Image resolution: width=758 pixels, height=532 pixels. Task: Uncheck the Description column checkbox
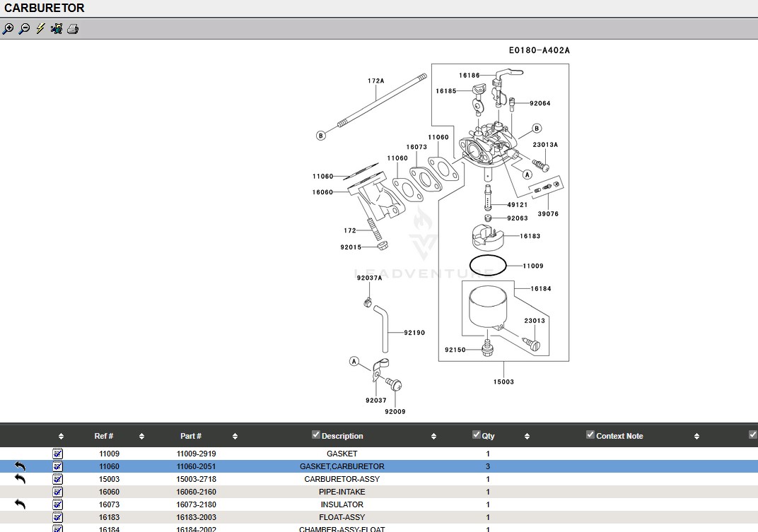(x=316, y=435)
